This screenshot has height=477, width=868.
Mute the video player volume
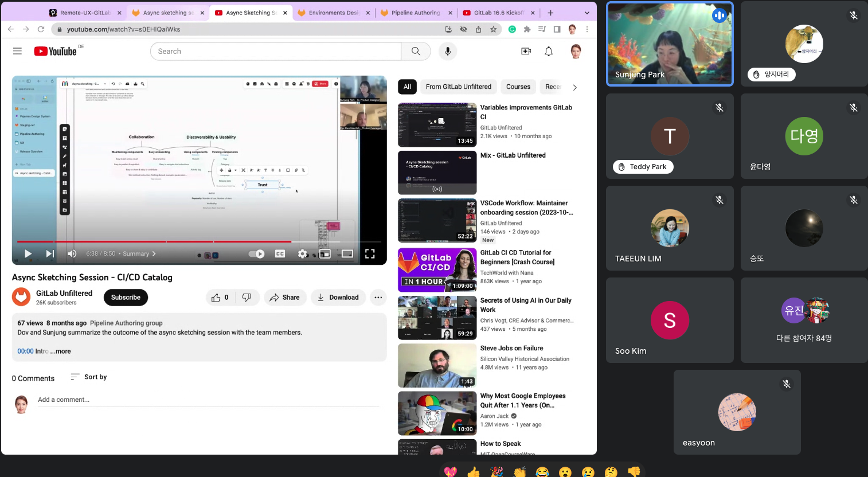72,253
